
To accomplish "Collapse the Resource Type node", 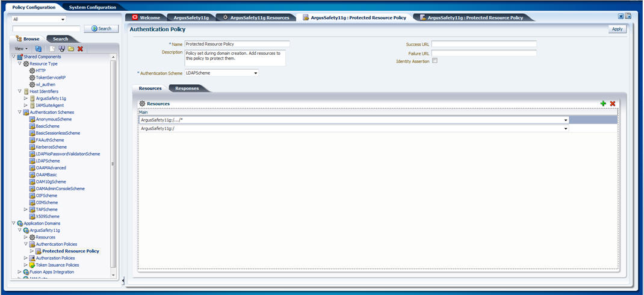I will [20, 64].
